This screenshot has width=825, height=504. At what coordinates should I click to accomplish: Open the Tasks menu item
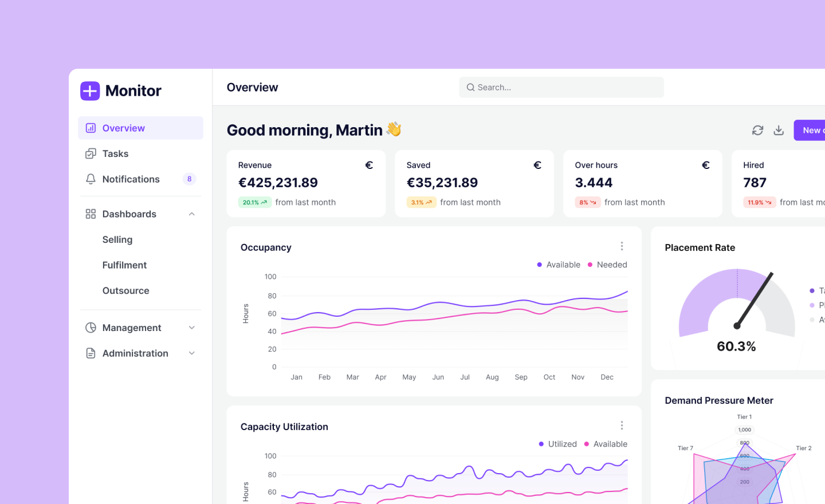click(140, 153)
